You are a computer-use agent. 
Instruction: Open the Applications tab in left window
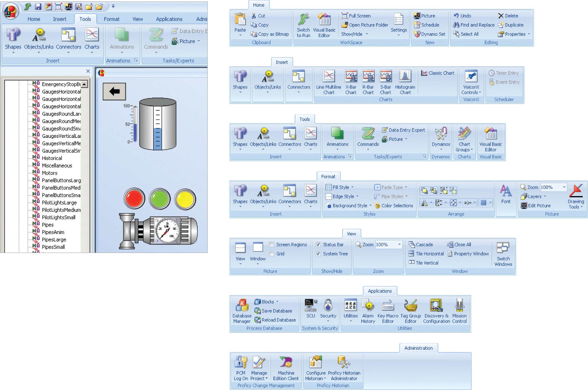pos(169,19)
